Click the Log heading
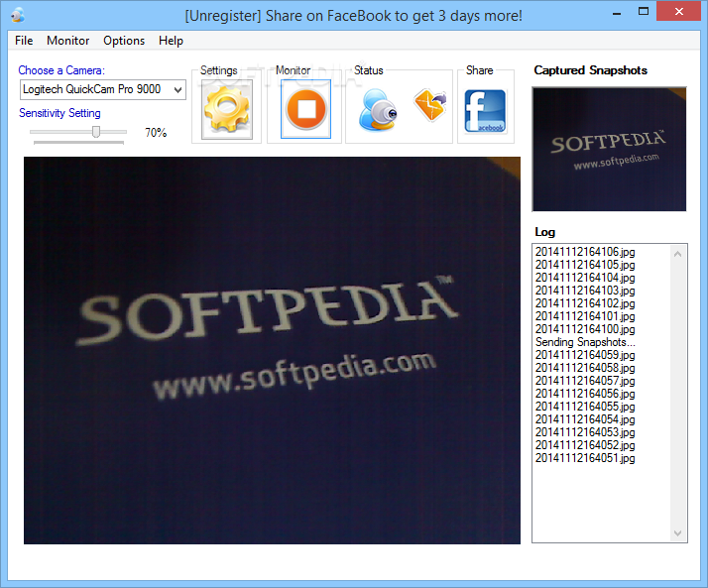The width and height of the screenshot is (708, 588). [545, 232]
